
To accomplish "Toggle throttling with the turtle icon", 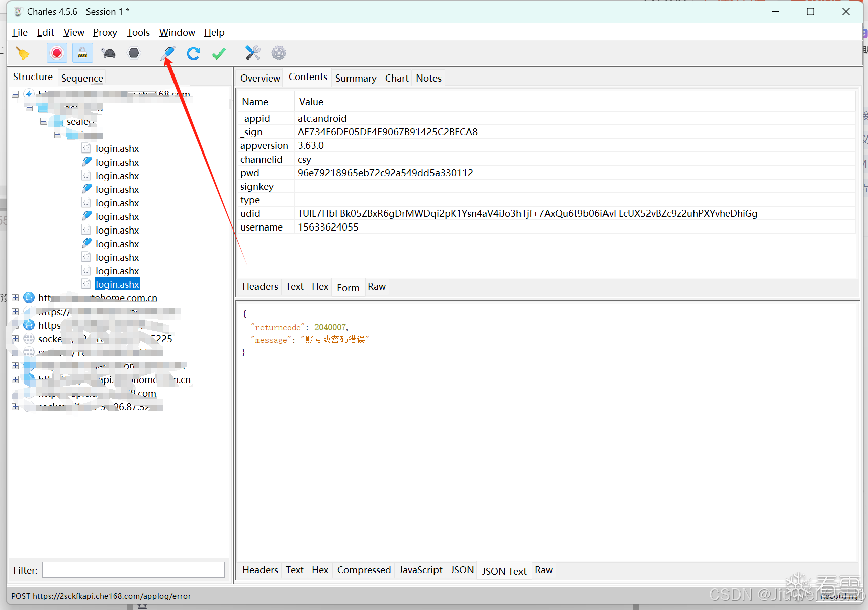I will pyautogui.click(x=108, y=53).
